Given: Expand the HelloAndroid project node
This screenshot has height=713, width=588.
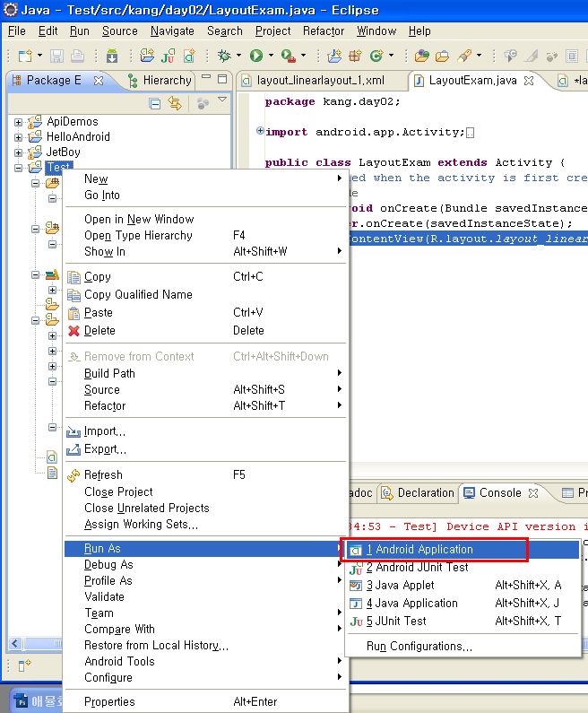Looking at the screenshot, I should 18,137.
